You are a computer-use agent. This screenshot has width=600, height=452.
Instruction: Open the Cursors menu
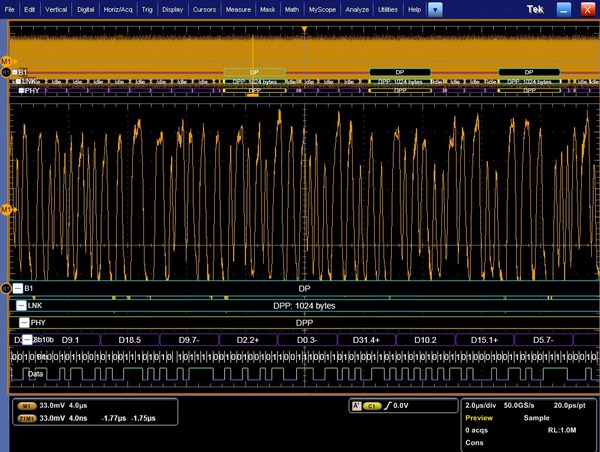(x=204, y=10)
